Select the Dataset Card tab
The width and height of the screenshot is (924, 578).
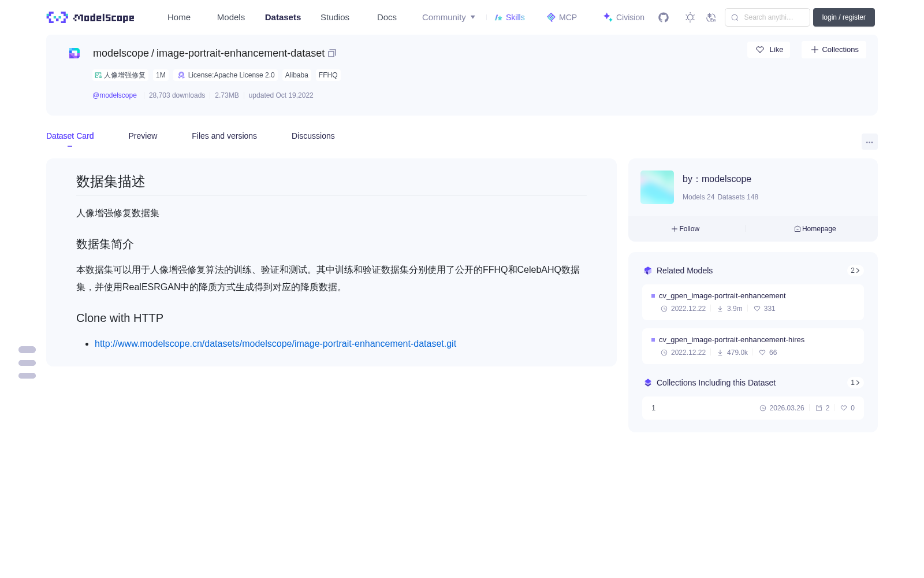[70, 136]
